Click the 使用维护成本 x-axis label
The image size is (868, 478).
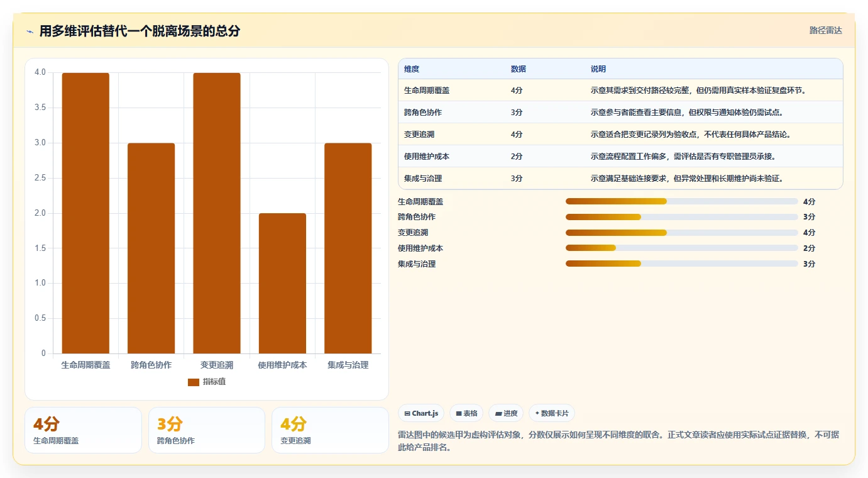click(x=282, y=365)
